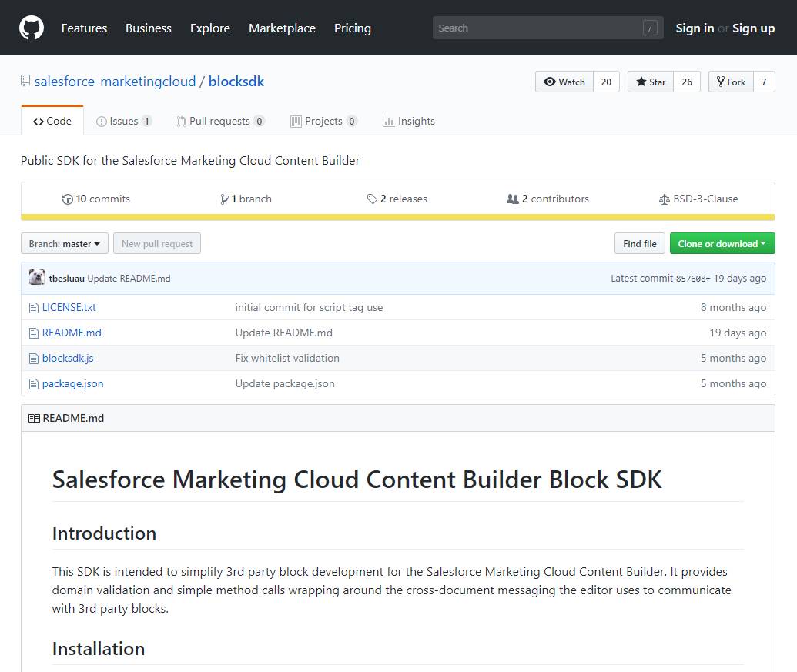Open the BSD-3-Clause license link

point(698,199)
